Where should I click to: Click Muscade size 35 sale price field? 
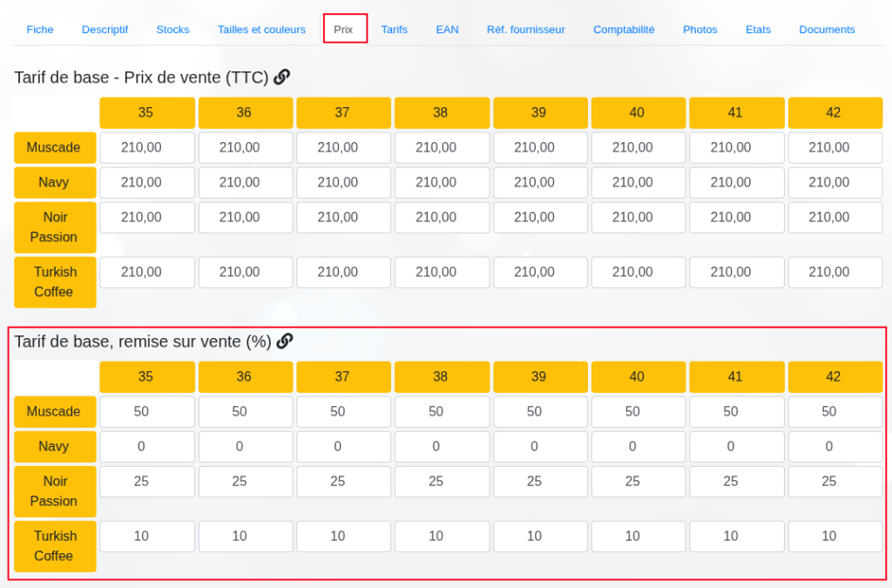click(147, 148)
